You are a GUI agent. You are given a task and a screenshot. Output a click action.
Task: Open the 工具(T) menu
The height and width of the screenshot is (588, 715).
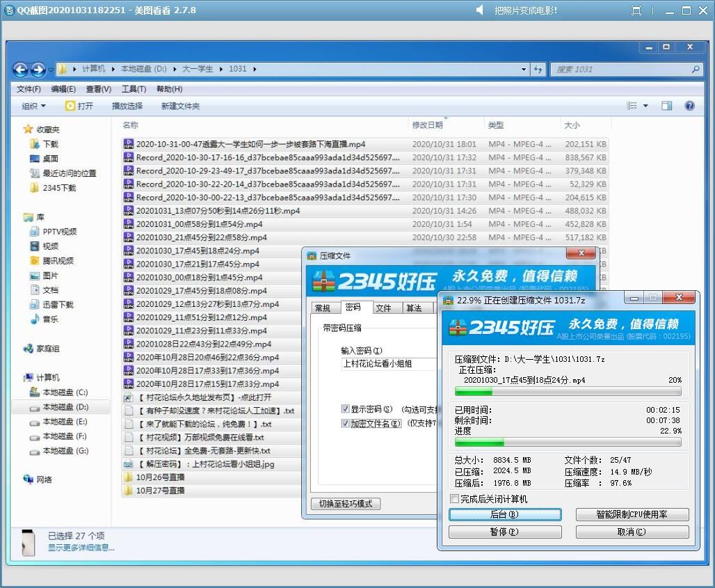pos(134,89)
